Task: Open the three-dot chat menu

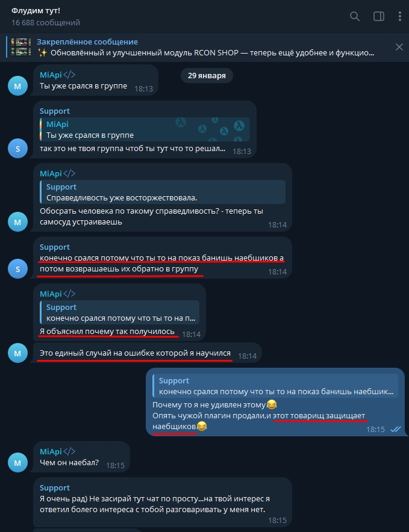Action: coord(400,16)
